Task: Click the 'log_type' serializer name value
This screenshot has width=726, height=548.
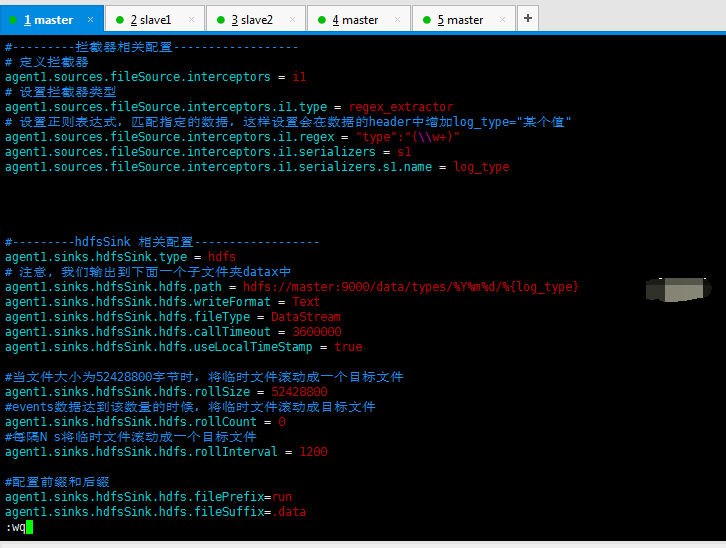Action: tap(482, 167)
